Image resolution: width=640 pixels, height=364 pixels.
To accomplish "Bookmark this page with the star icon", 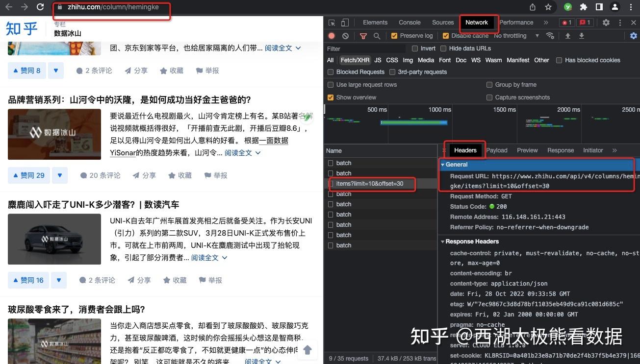I will click(x=548, y=7).
